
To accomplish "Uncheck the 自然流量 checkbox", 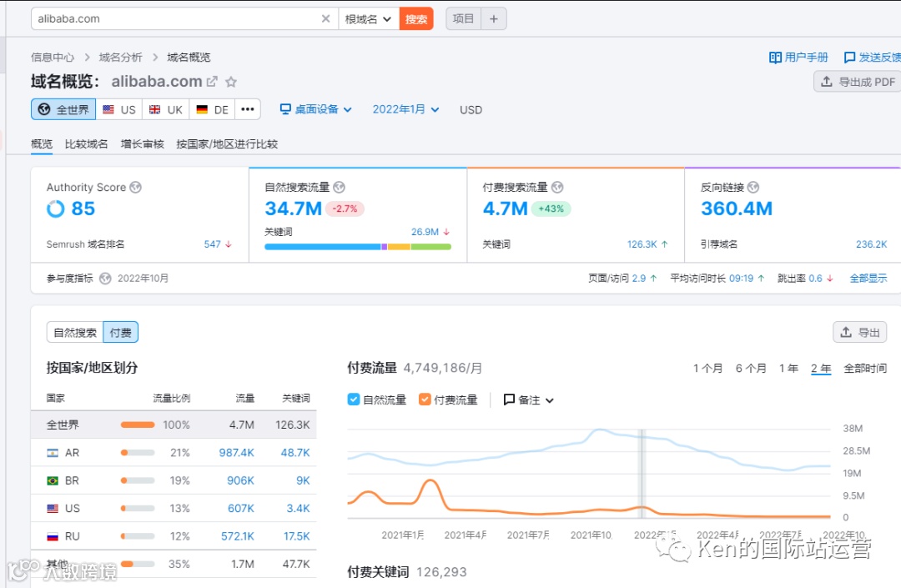I will (354, 400).
